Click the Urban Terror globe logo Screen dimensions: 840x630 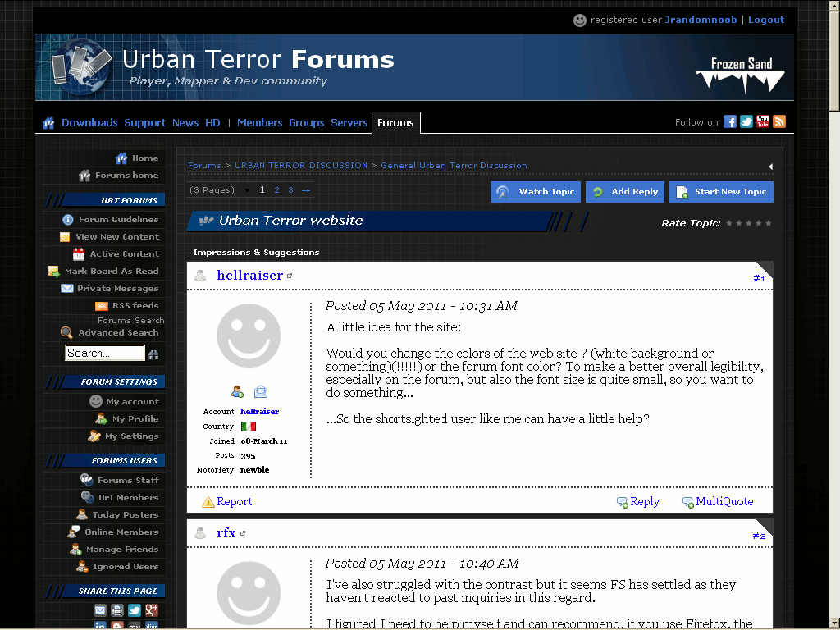[82, 68]
